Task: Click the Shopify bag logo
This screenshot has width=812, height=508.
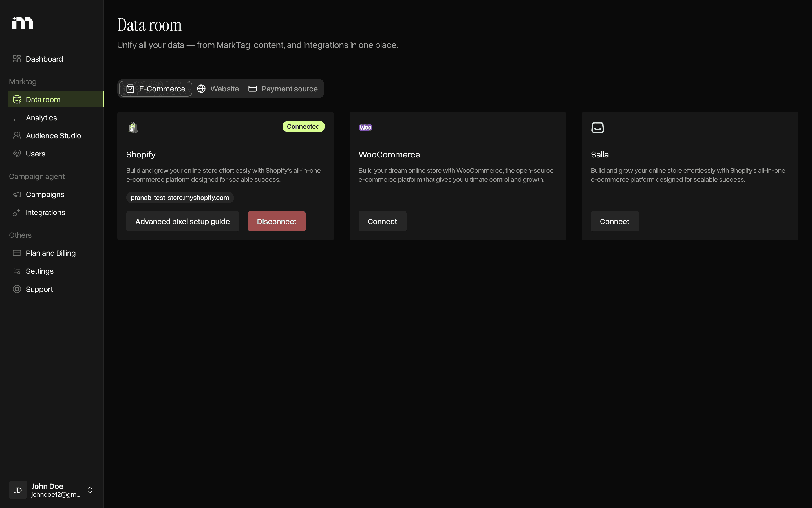Action: point(133,128)
